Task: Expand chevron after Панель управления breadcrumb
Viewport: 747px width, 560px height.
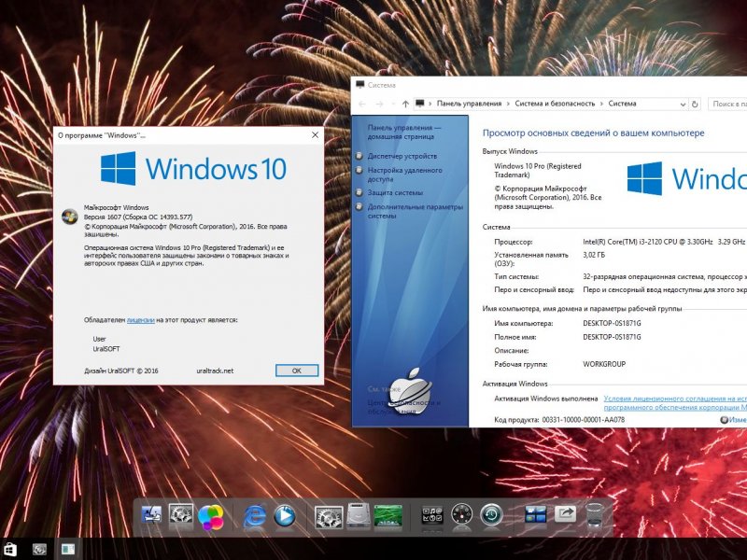Action: 508,104
